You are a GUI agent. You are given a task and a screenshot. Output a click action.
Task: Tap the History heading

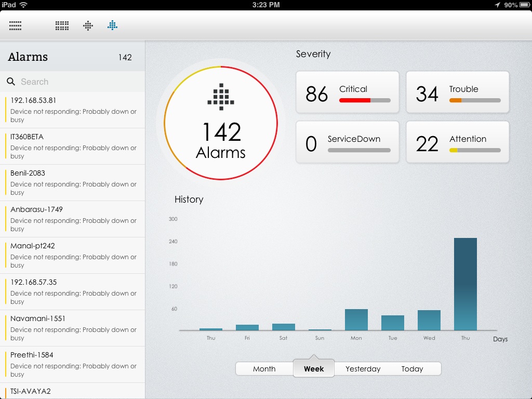[189, 199]
